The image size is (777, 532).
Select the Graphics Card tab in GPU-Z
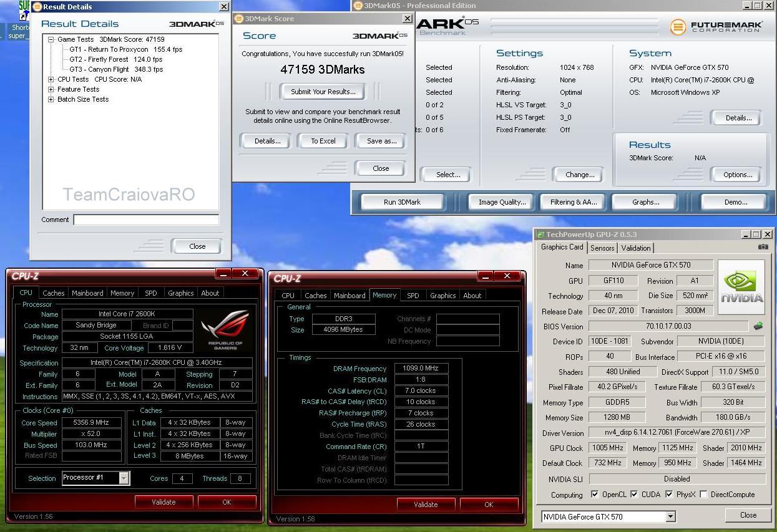(562, 247)
